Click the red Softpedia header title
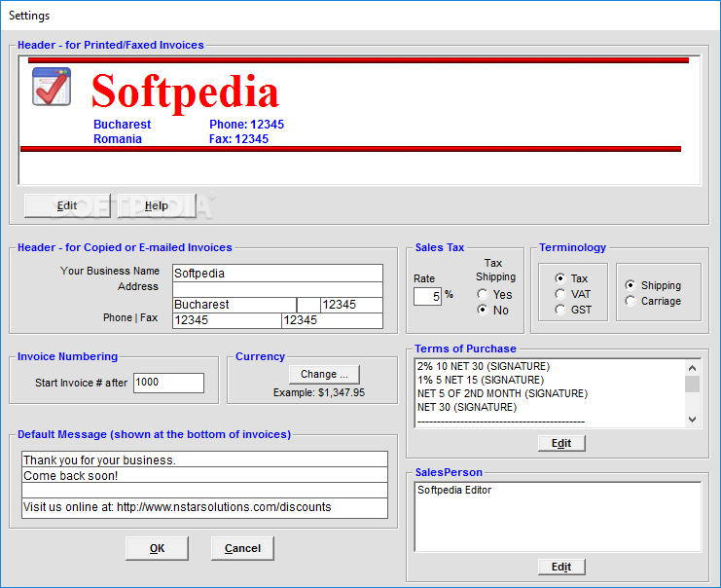Screen dimensions: 721x588 pyautogui.click(x=185, y=92)
